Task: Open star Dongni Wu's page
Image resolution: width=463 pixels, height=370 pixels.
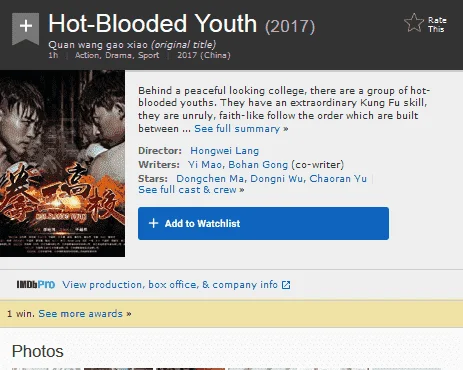Action: [x=276, y=179]
